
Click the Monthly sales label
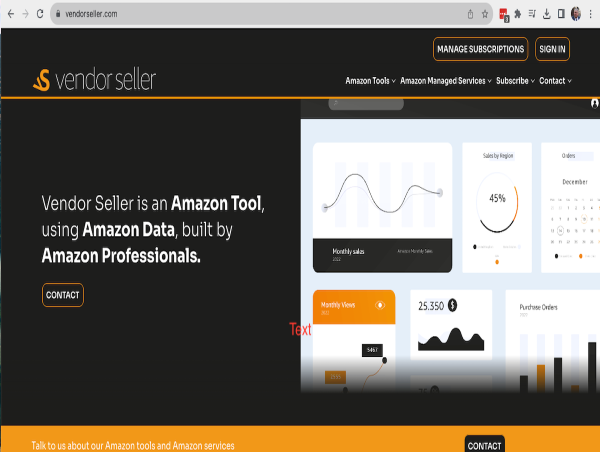pyautogui.click(x=348, y=251)
